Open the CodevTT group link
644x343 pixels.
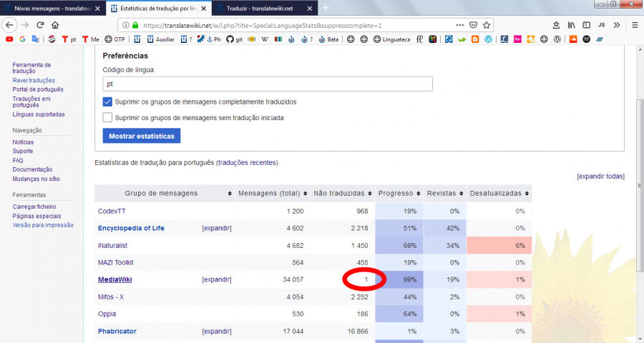click(112, 212)
